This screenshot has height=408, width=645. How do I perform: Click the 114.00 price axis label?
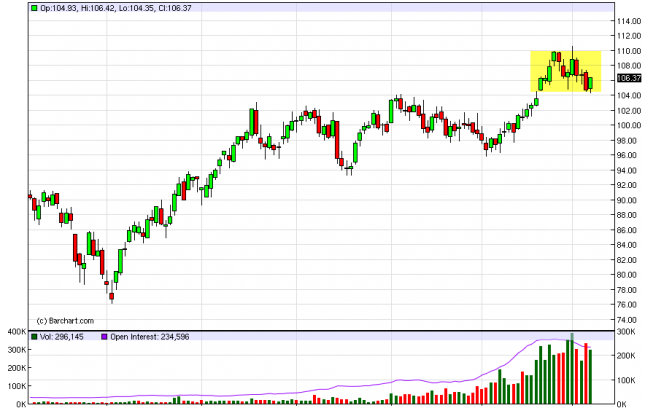point(628,21)
